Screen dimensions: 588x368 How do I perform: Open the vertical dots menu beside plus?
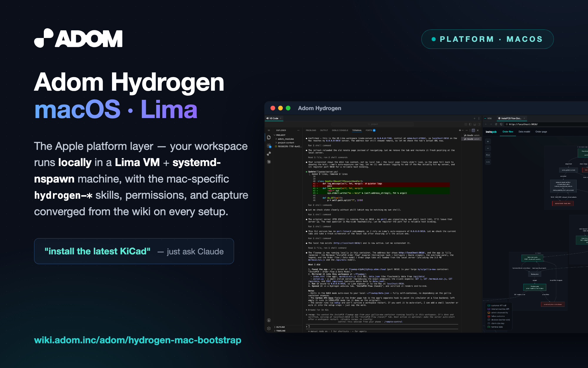[x=479, y=118]
